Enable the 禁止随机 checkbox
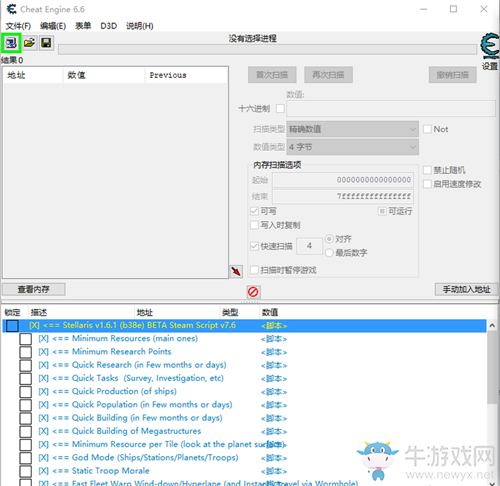The image size is (500, 486). click(x=427, y=170)
